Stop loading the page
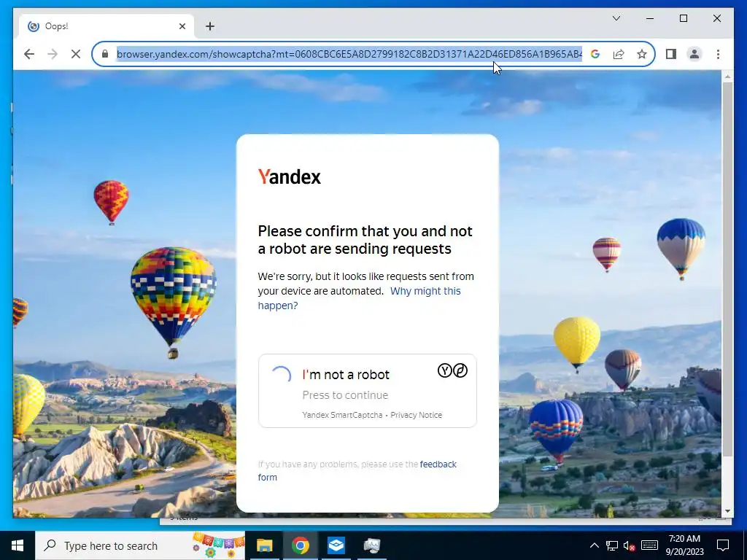This screenshot has height=560, width=747. 76,54
